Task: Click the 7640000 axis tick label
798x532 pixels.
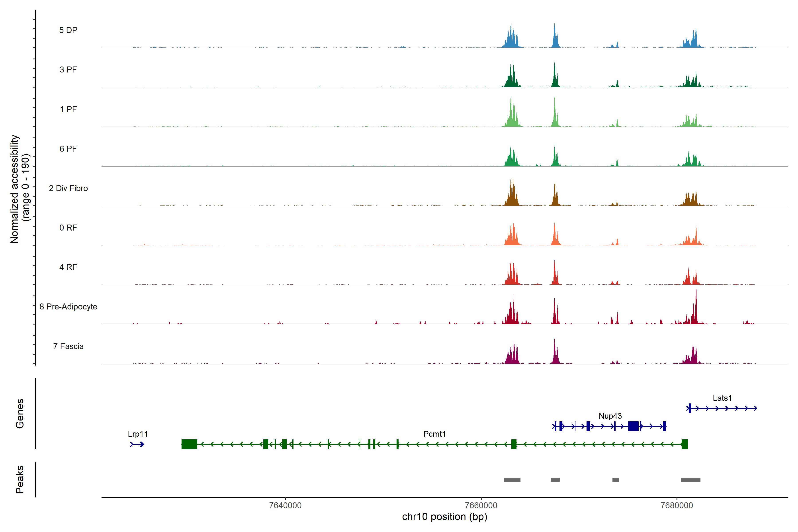Action: pyautogui.click(x=285, y=506)
